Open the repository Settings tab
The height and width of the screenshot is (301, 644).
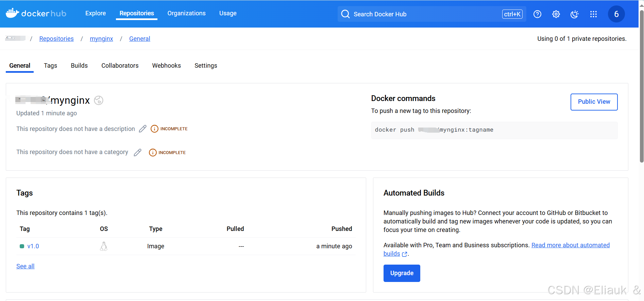click(206, 66)
